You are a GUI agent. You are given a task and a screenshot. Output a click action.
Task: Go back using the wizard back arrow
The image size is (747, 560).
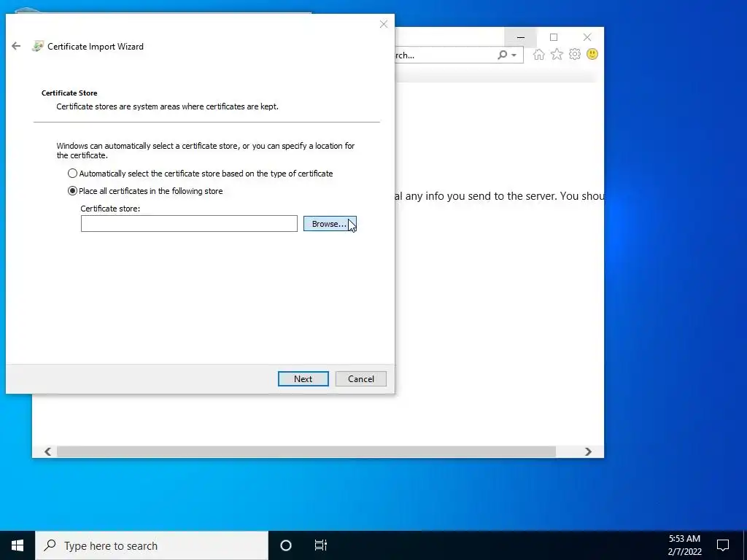click(16, 46)
